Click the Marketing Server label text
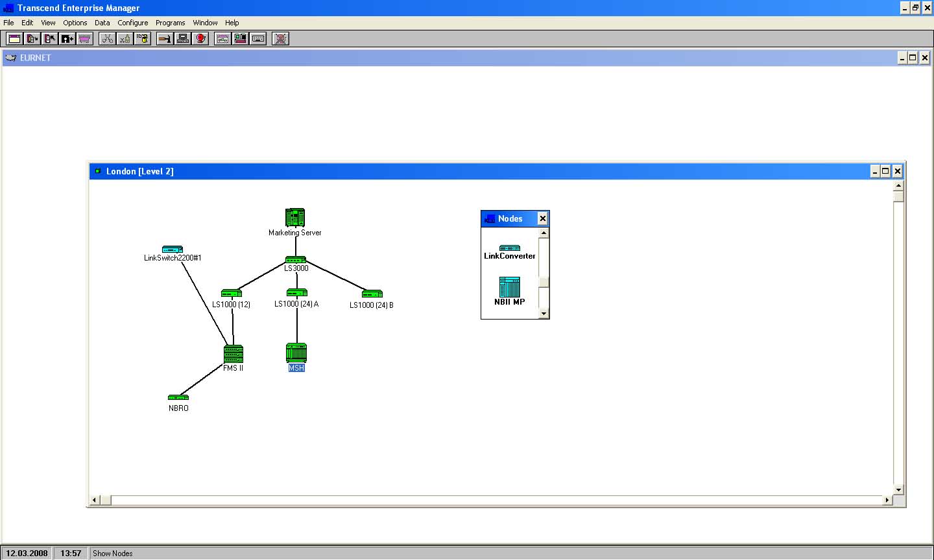This screenshot has width=934, height=560. click(295, 233)
